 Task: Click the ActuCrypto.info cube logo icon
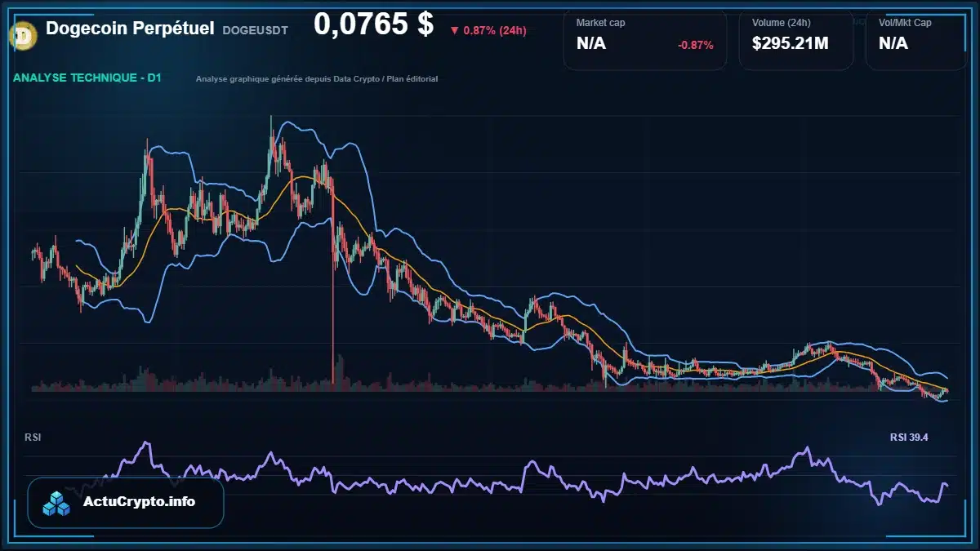(56, 504)
